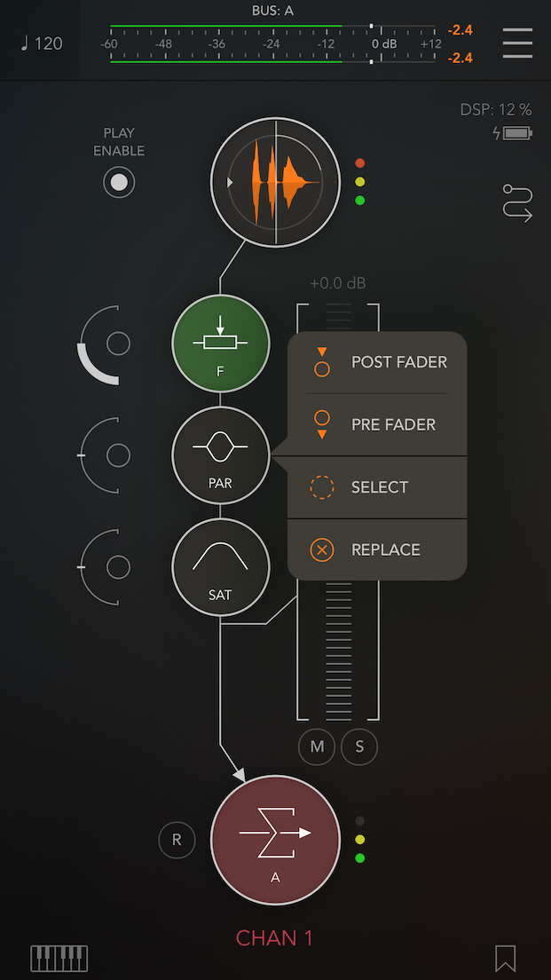Toggle the R record button
Screen dimensions: 551x980
tap(177, 840)
